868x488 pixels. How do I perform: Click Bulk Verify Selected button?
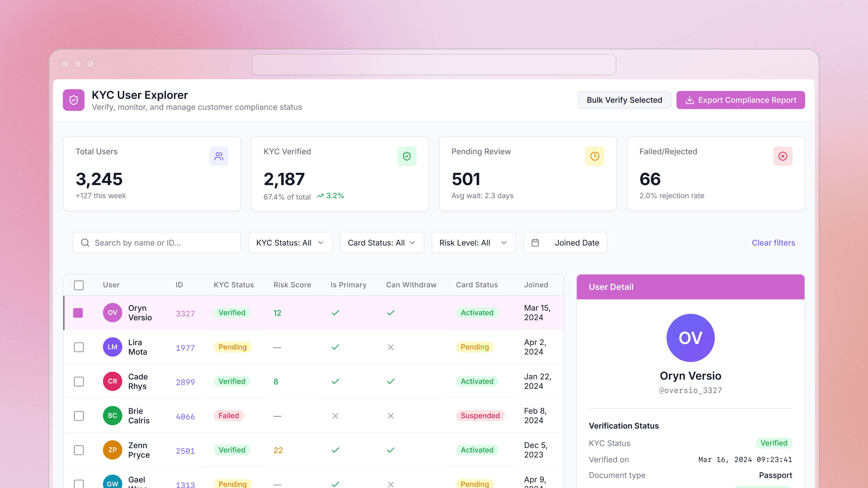tap(624, 100)
